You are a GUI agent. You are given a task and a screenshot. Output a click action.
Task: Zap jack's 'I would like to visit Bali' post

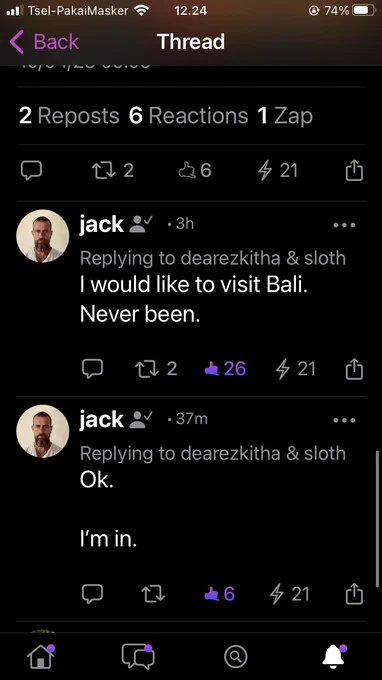pos(295,369)
